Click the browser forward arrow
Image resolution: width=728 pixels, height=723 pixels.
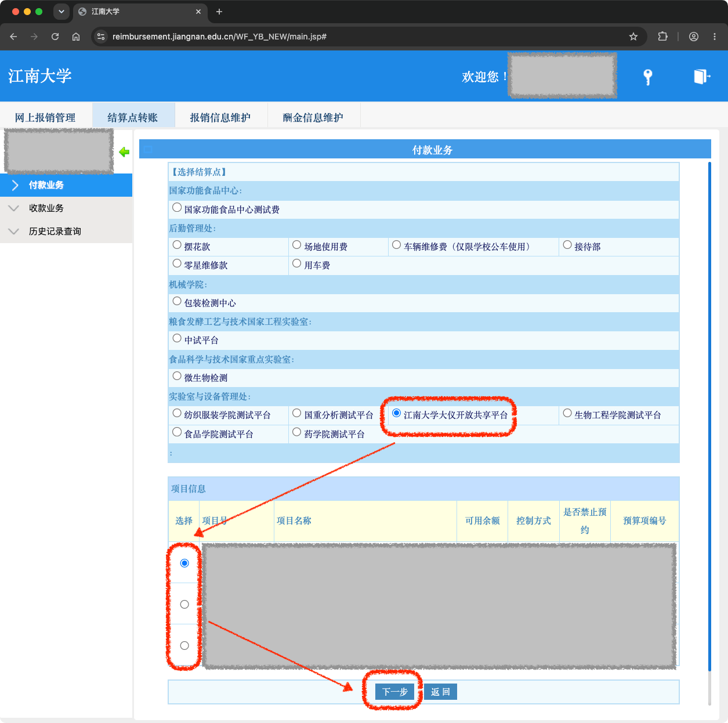click(34, 37)
